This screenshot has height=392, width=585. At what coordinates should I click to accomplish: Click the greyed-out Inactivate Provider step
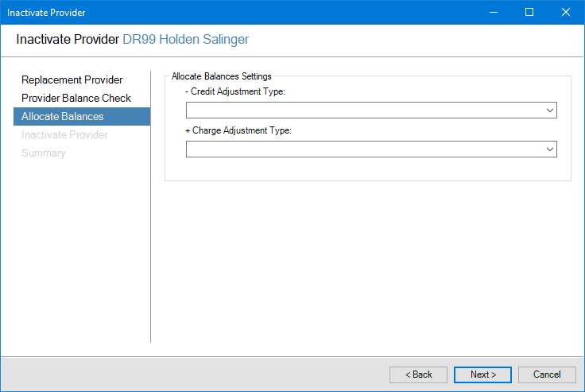(64, 134)
